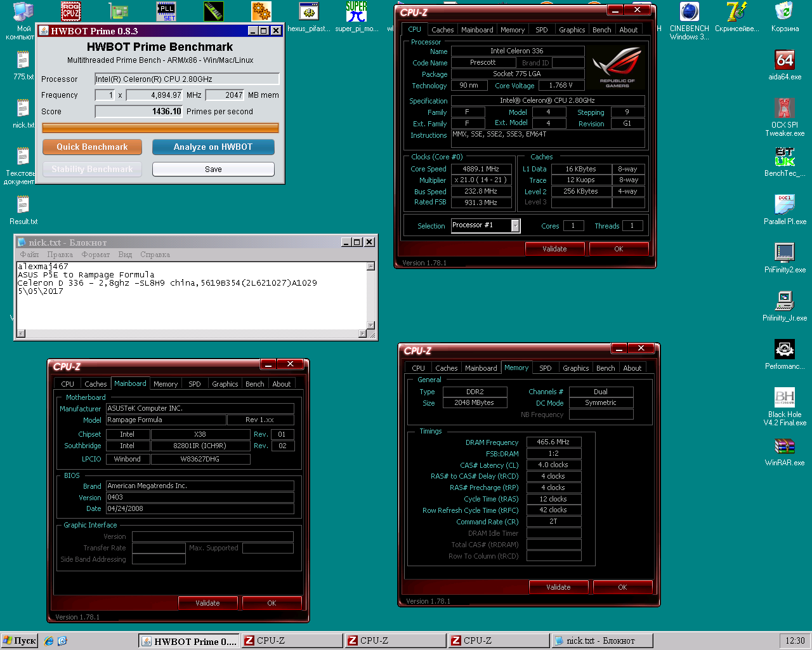The height and width of the screenshot is (650, 812).
Task: Open Справка menu in Notepad
Action: tap(155, 255)
